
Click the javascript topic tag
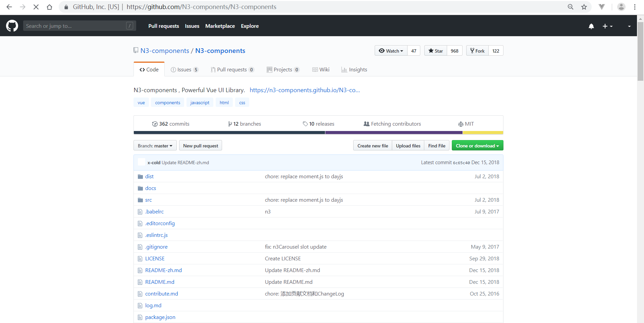pyautogui.click(x=200, y=103)
